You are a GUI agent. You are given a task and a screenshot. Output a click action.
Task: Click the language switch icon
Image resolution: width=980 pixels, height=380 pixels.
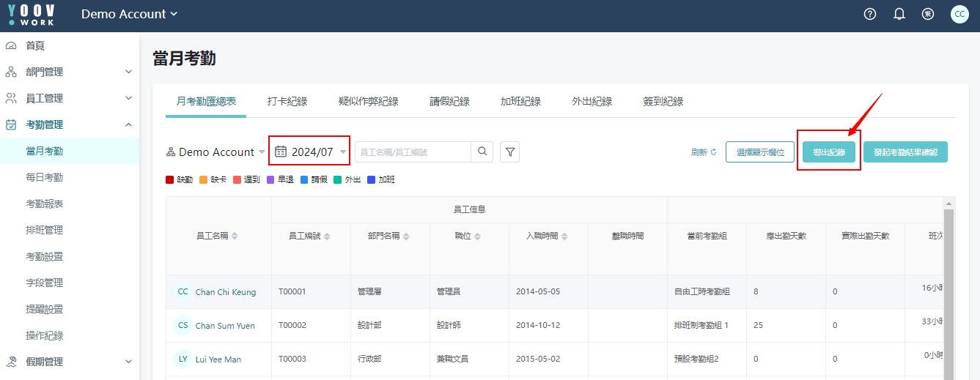928,14
